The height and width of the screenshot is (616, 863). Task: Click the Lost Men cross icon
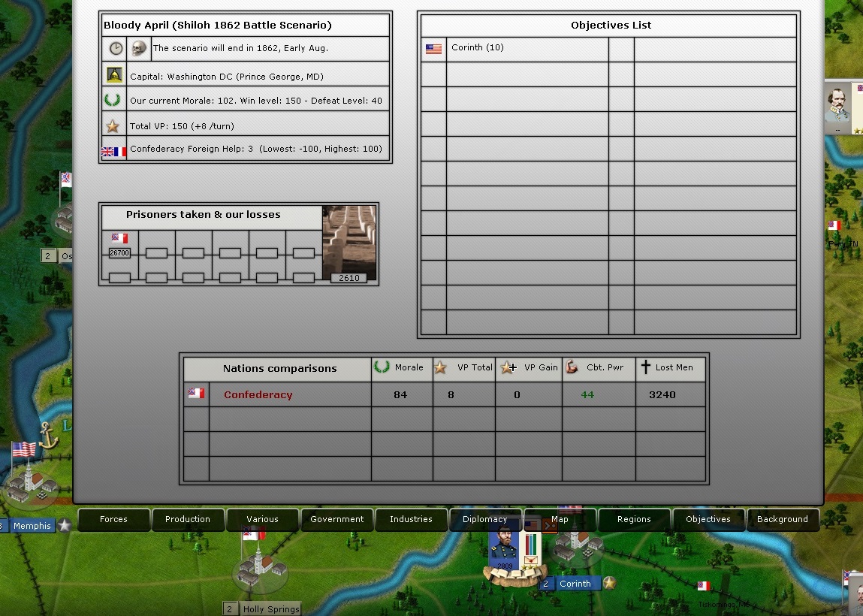coord(644,367)
